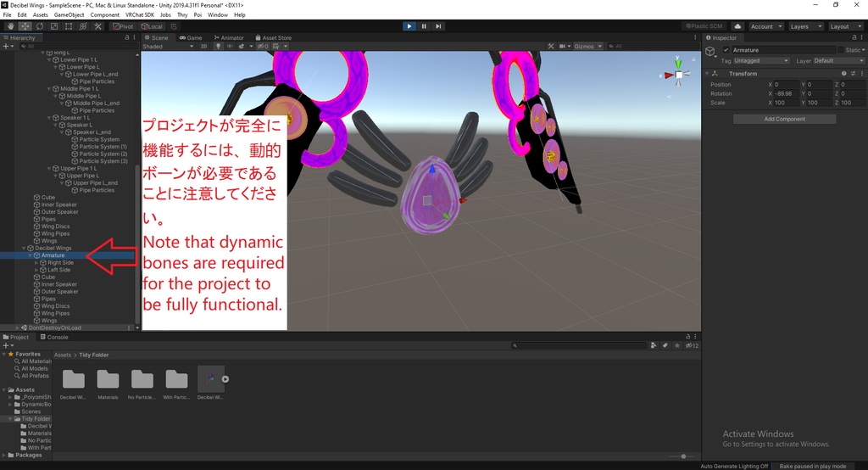Screen dimensions: 868x470
Task: Click the Plastic SCM button
Action: coord(704,26)
